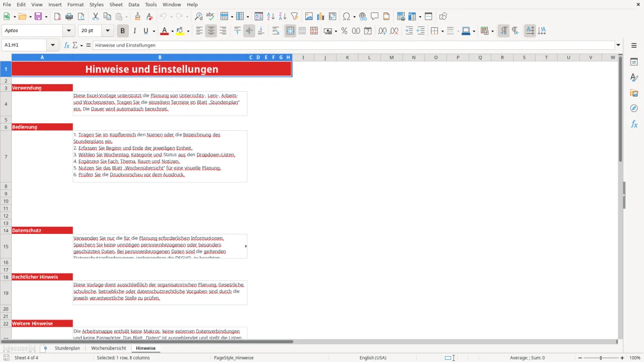Add a decimal place
The width and height of the screenshot is (644, 362).
tap(383, 31)
